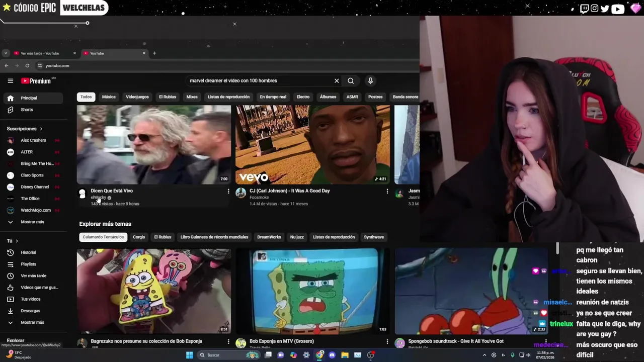644x362 pixels.
Task: Expand the Suscripciones section chevron
Action: coord(41,129)
